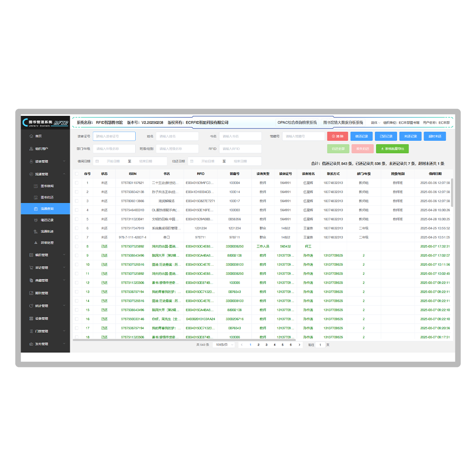Click the 组织用户 icon in the sidebar
The height and width of the screenshot is (476, 476).
(x=31, y=149)
